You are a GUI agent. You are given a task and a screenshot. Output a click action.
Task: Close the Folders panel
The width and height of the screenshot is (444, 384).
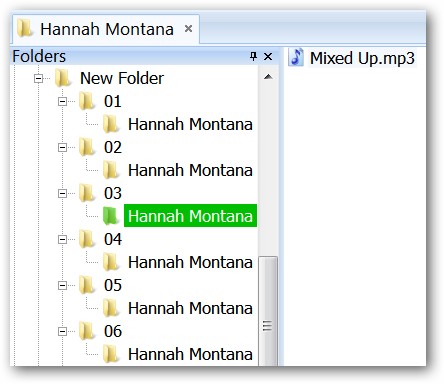268,56
